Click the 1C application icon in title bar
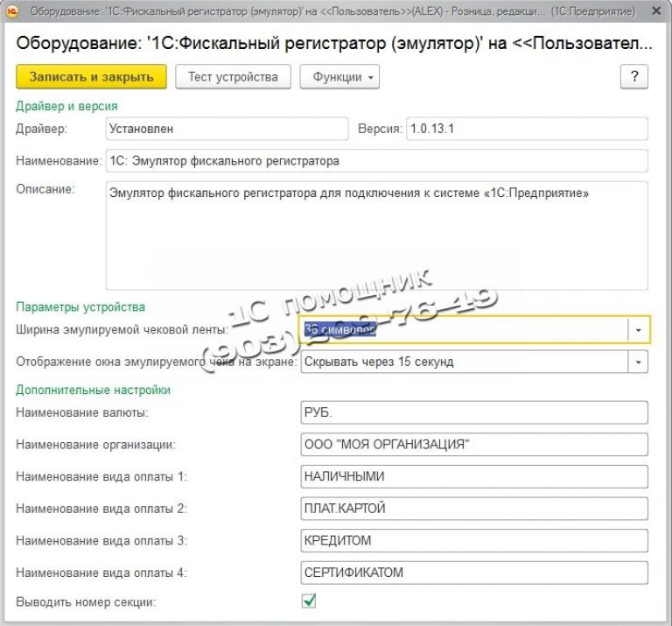This screenshot has height=626, width=672. 12,11
